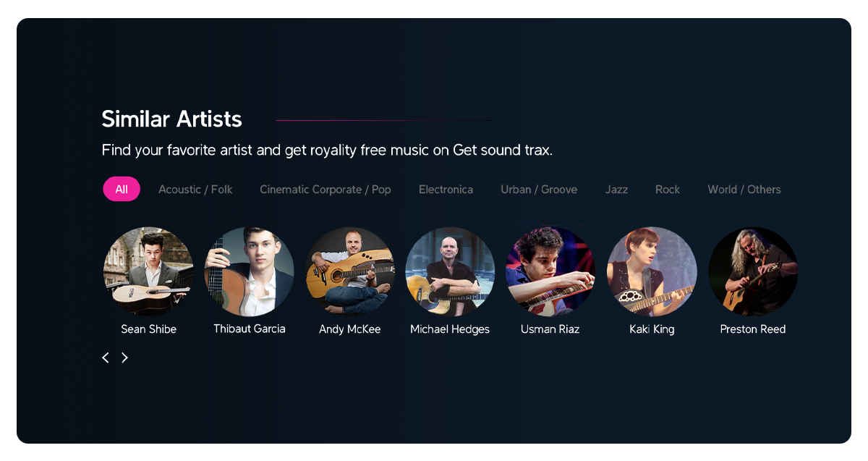Open Preston Reed's artist thumbnail

point(752,271)
